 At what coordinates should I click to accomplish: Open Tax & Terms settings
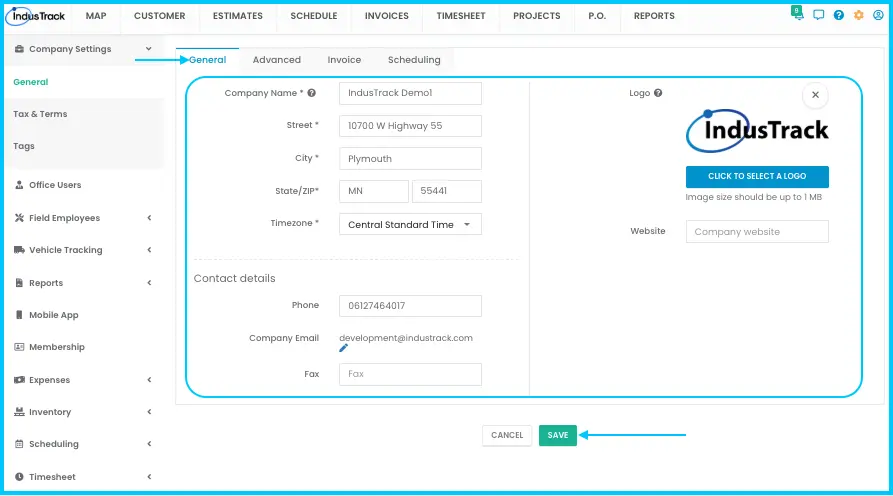click(x=40, y=114)
